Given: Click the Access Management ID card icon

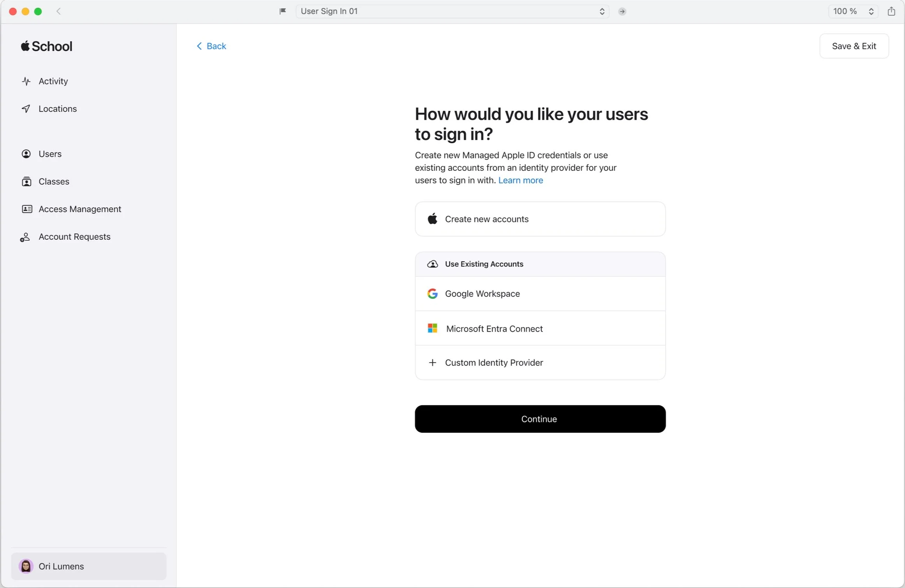Looking at the screenshot, I should click(26, 209).
